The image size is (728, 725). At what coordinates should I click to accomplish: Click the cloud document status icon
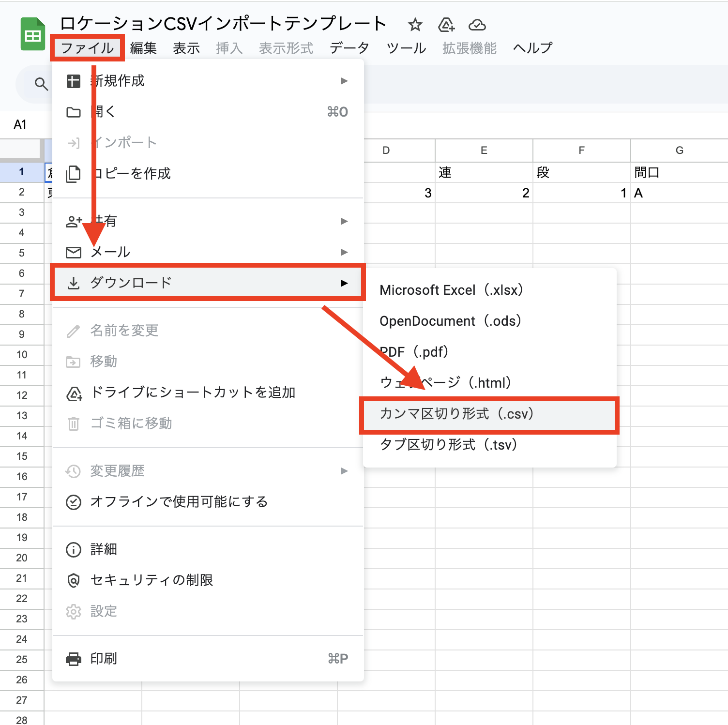point(477,25)
